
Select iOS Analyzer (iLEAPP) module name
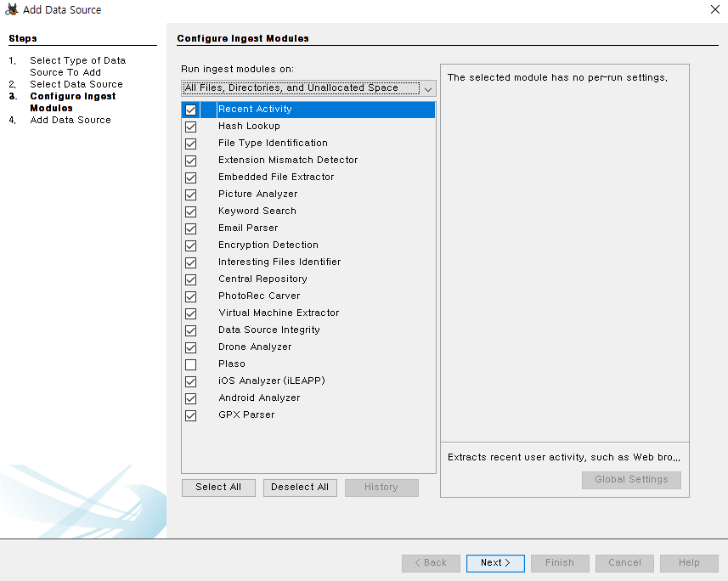[272, 381]
